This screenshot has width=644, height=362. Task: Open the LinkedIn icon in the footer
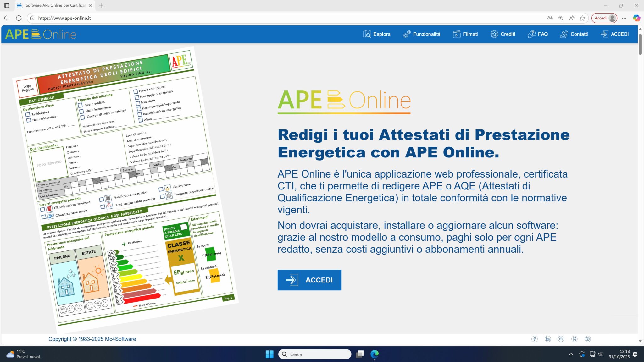tap(548, 339)
